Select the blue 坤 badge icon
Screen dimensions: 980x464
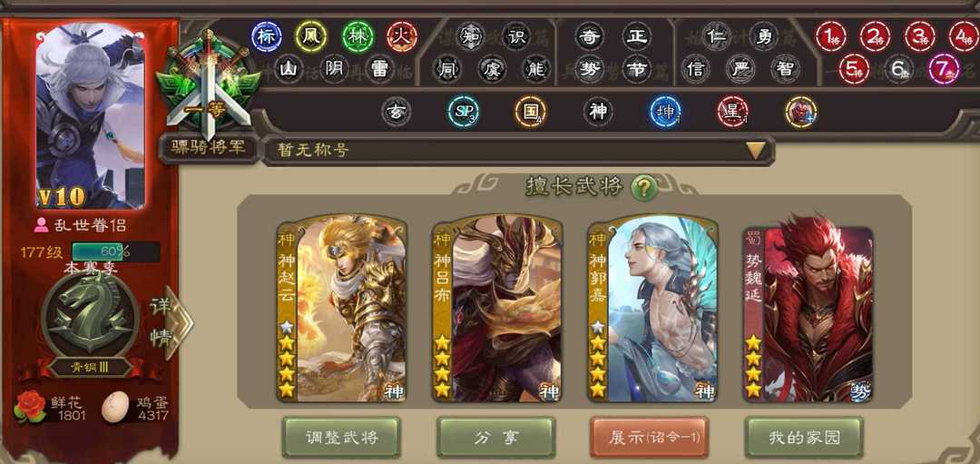coord(665,113)
